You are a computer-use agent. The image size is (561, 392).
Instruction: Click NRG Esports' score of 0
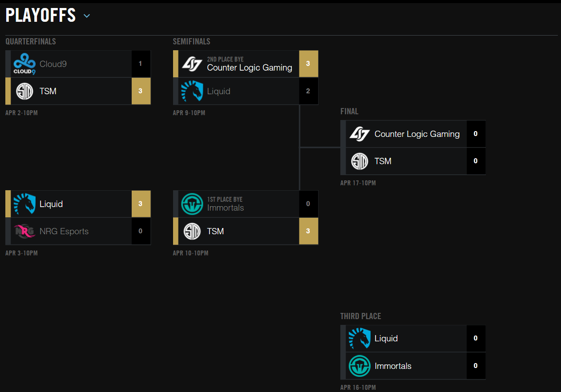click(x=141, y=231)
